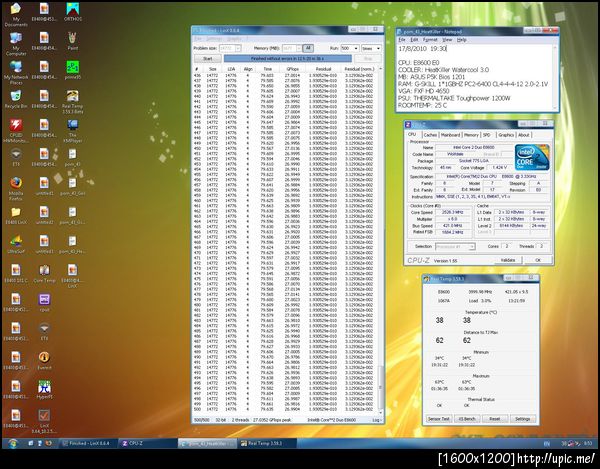The height and width of the screenshot is (469, 600).
Task: Click the Validate button in CPU-Z
Action: [x=507, y=260]
